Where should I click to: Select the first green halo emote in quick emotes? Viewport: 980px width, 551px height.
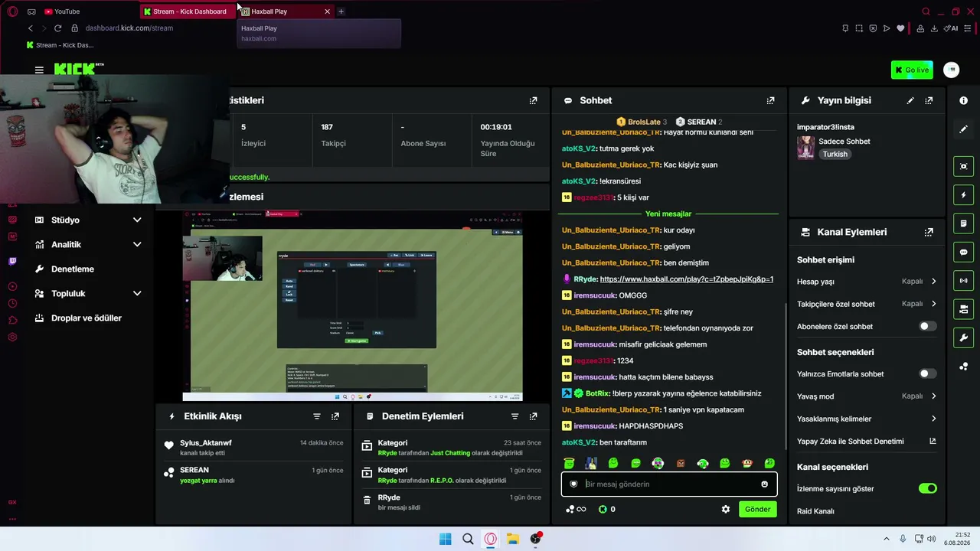[569, 463]
